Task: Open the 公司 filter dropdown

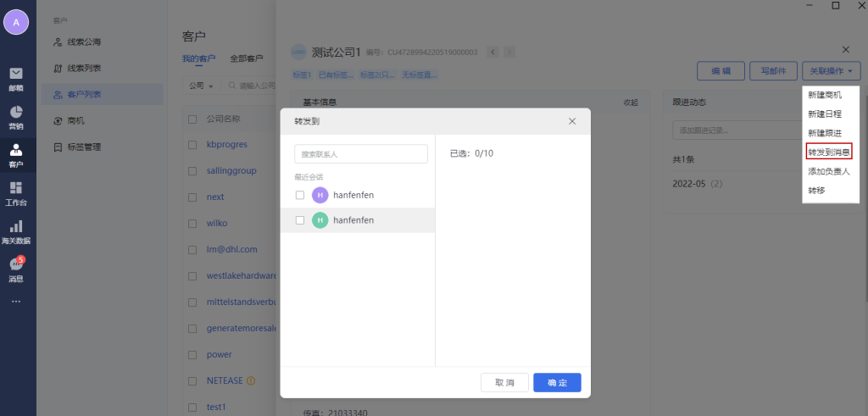Action: [201, 86]
